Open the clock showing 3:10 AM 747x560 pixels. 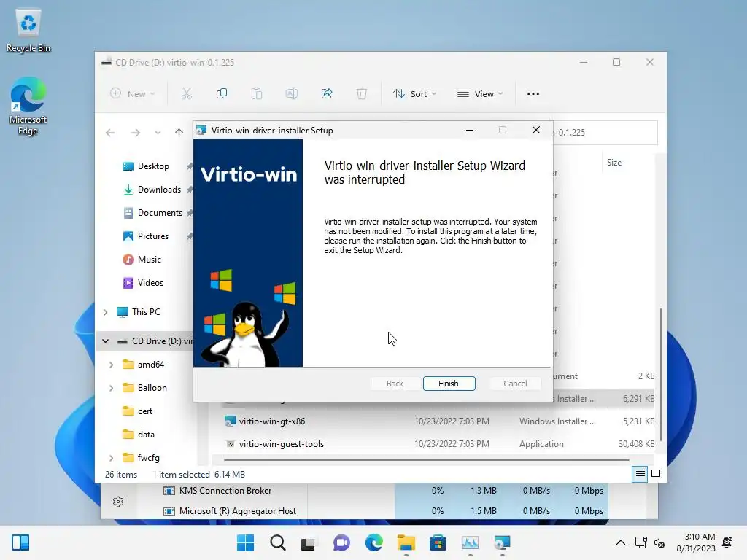click(696, 542)
